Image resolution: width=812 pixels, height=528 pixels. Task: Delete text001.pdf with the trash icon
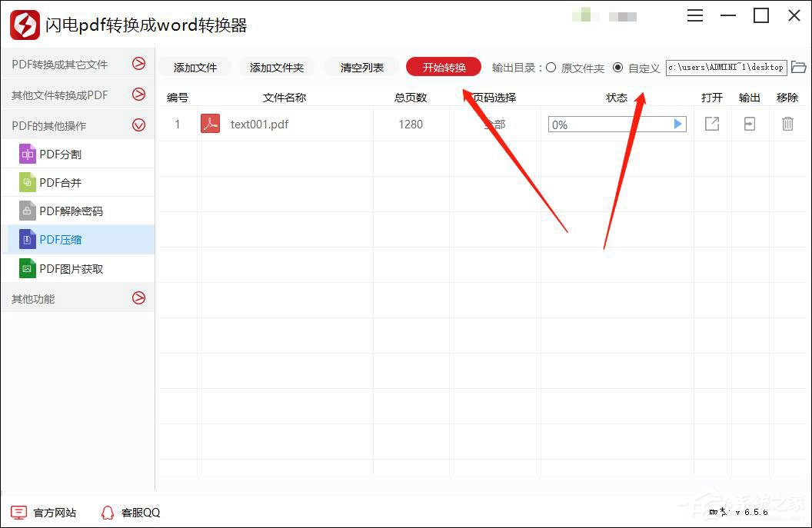(787, 124)
